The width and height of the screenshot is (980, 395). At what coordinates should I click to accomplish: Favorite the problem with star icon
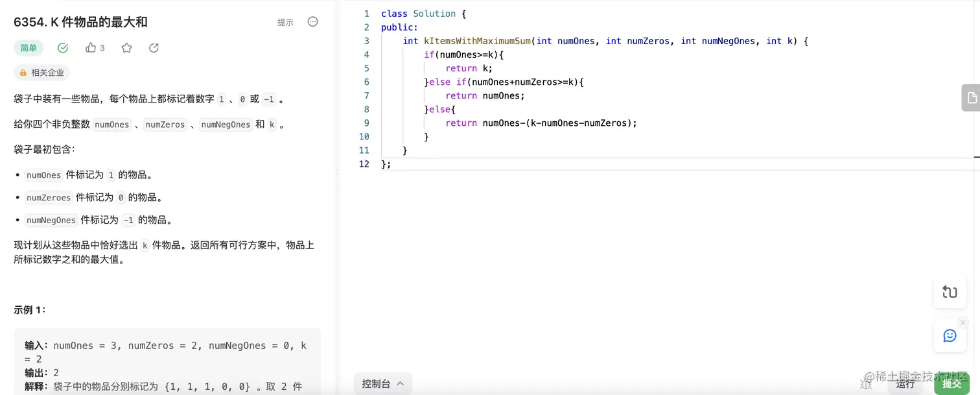coord(126,48)
